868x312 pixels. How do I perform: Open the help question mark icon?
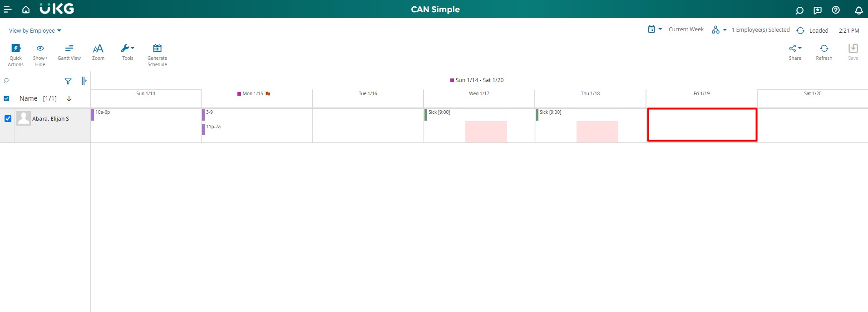(x=836, y=10)
